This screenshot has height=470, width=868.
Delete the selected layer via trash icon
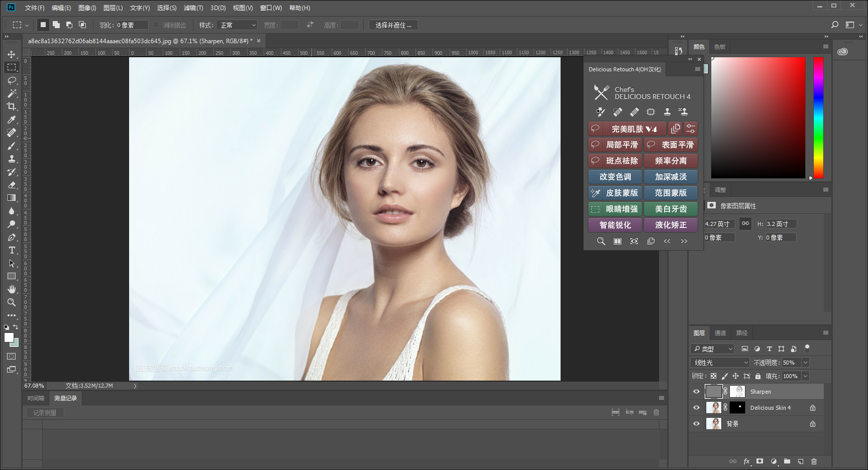(x=814, y=461)
